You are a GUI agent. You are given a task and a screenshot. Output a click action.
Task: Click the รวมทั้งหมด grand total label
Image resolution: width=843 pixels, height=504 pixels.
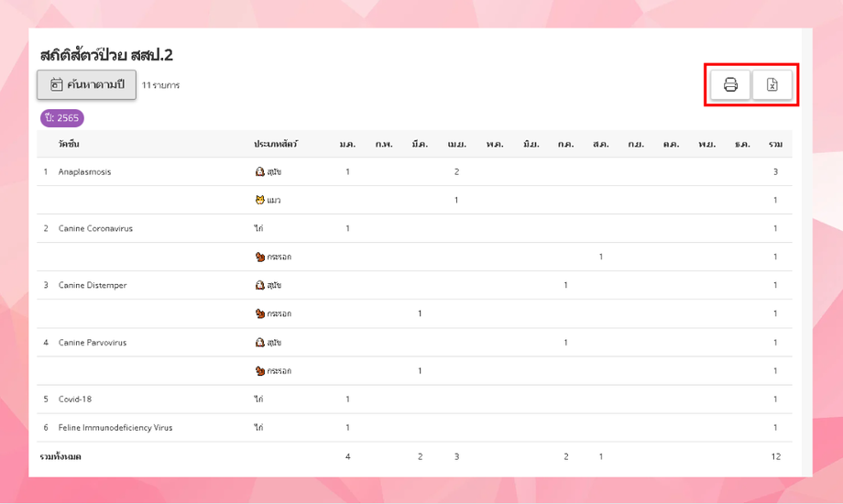click(60, 456)
